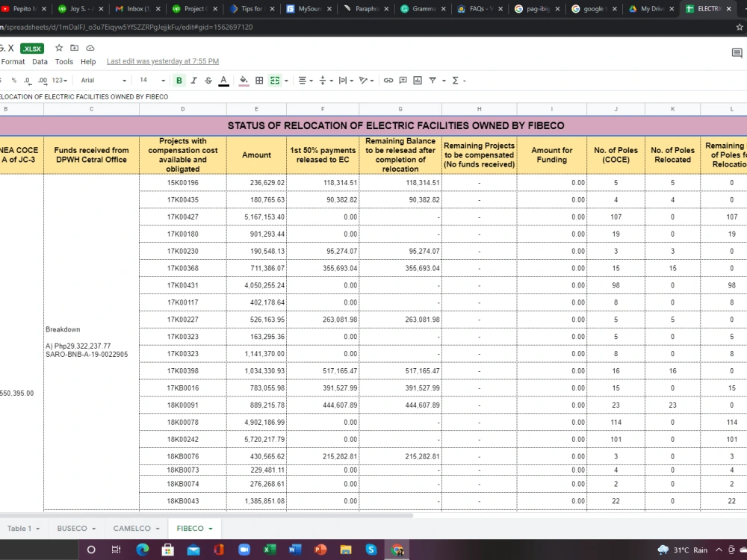Open the FIBECO sheet tab arrow menu

[211, 529]
